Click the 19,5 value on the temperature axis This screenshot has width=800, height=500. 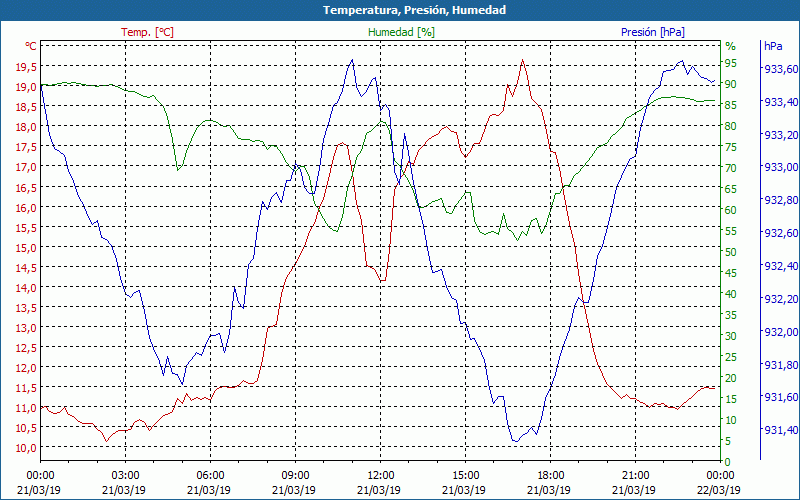click(24, 66)
